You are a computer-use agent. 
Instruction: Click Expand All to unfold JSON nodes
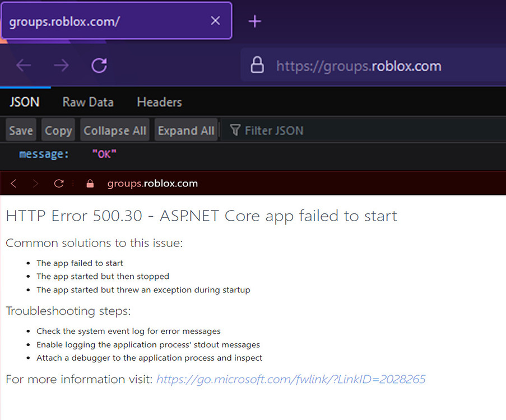[x=186, y=130]
